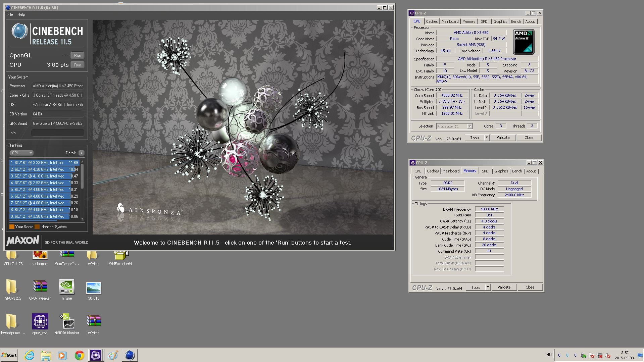The width and height of the screenshot is (644, 362).
Task: Open Windows Media Player from taskbar
Action: (62, 355)
